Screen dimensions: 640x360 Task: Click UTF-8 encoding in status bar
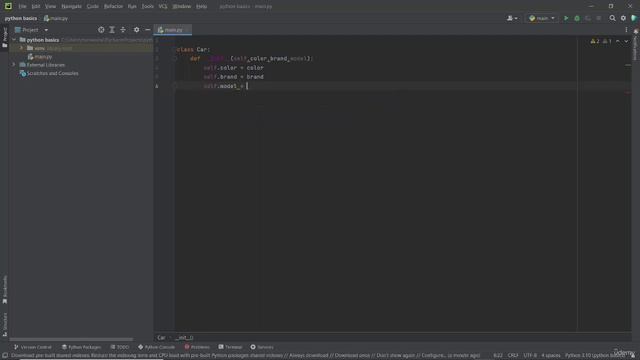530,356
